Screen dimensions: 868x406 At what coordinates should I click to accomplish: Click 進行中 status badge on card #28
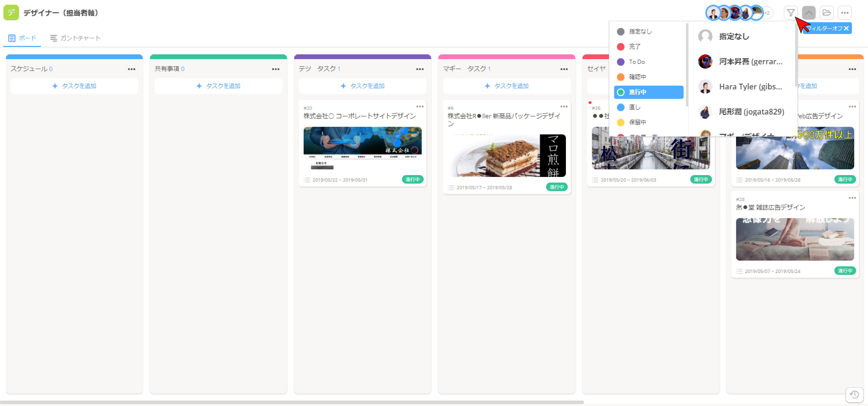[x=845, y=271]
